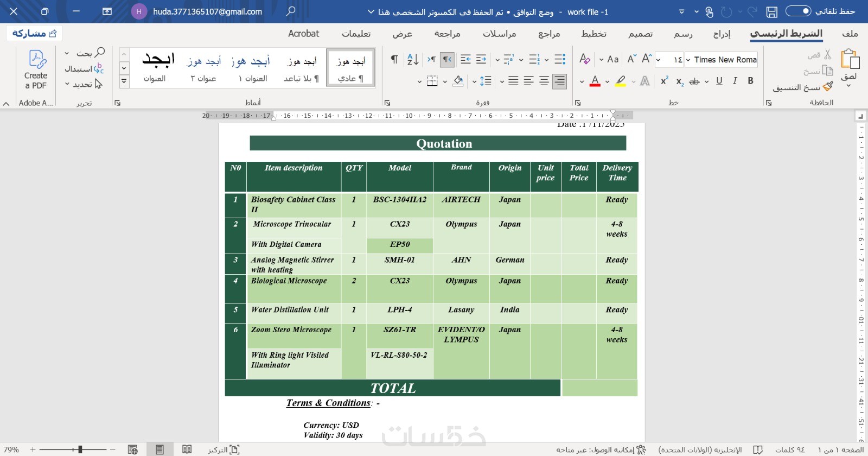This screenshot has width=868, height=456.
Task: Toggle italic formatting (I)
Action: [735, 81]
